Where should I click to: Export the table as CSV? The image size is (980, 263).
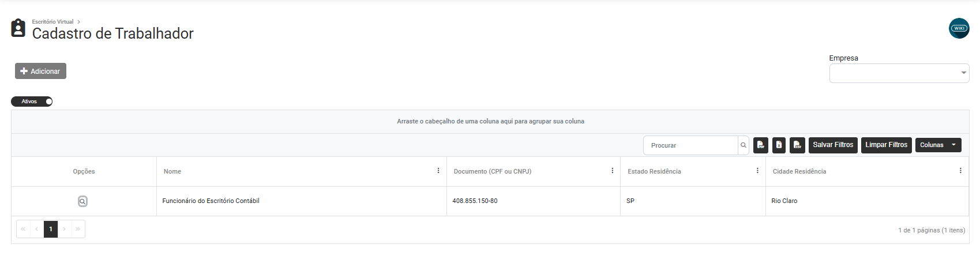pyautogui.click(x=797, y=145)
